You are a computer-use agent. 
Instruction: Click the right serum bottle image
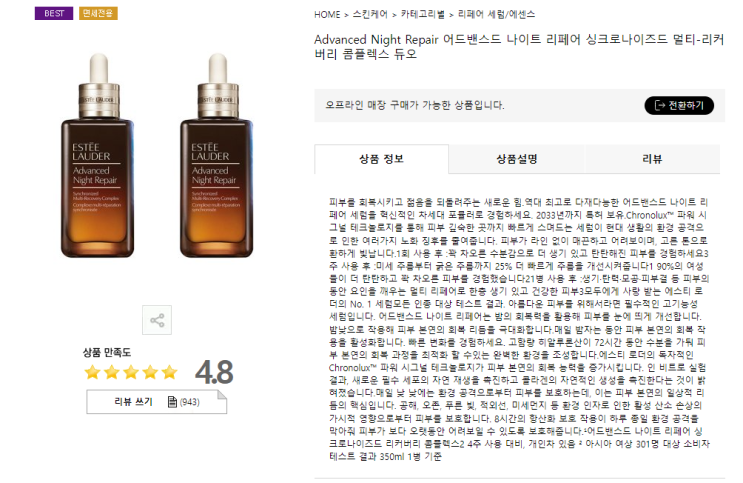tap(217, 155)
